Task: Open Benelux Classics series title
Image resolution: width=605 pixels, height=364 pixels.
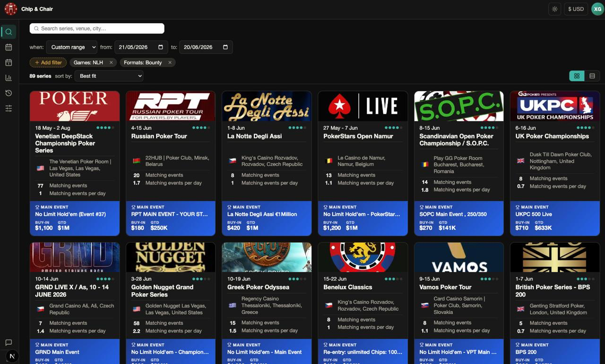Action: pyautogui.click(x=348, y=287)
